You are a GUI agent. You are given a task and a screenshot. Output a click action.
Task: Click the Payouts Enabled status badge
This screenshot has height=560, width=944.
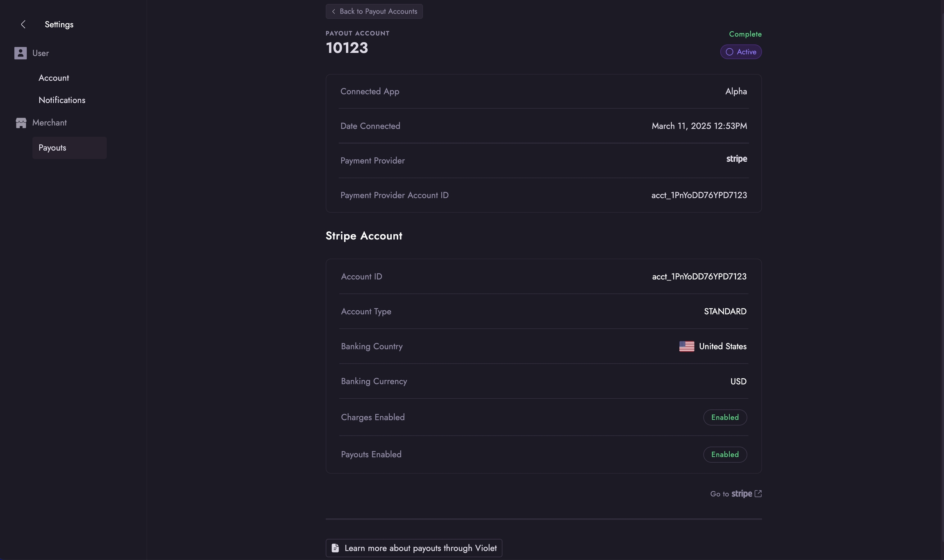pos(725,455)
